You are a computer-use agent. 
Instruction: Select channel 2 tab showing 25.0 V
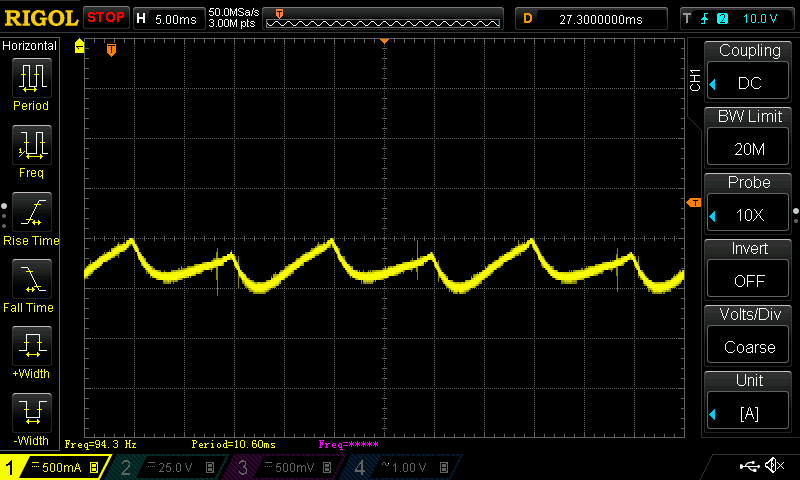click(168, 467)
